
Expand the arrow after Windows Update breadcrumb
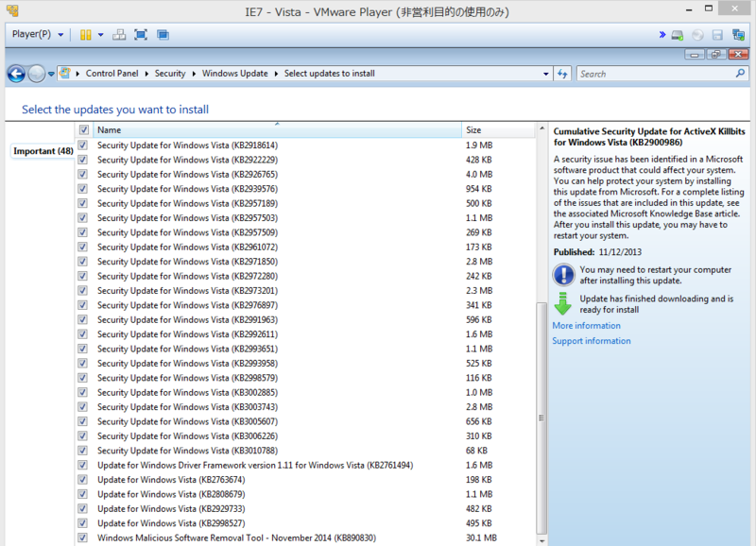pyautogui.click(x=276, y=74)
